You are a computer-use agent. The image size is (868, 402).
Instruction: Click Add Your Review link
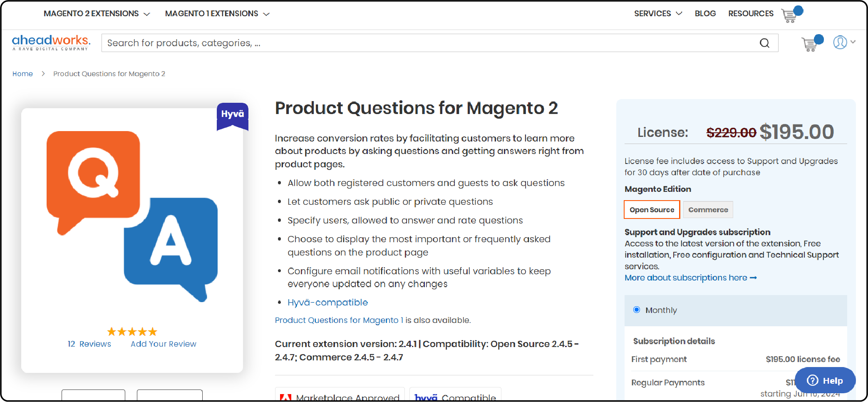click(163, 344)
